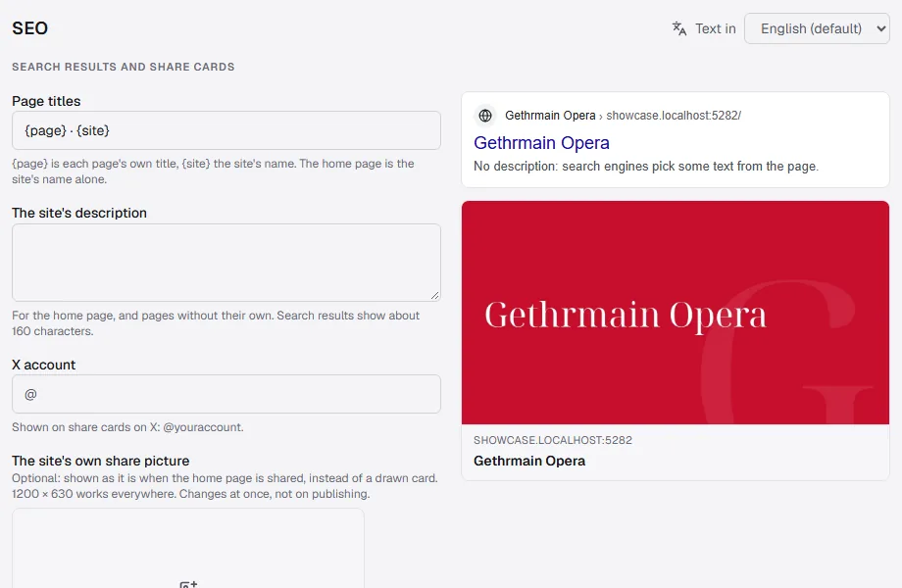
Task: Click the Page titles input field
Action: click(226, 130)
